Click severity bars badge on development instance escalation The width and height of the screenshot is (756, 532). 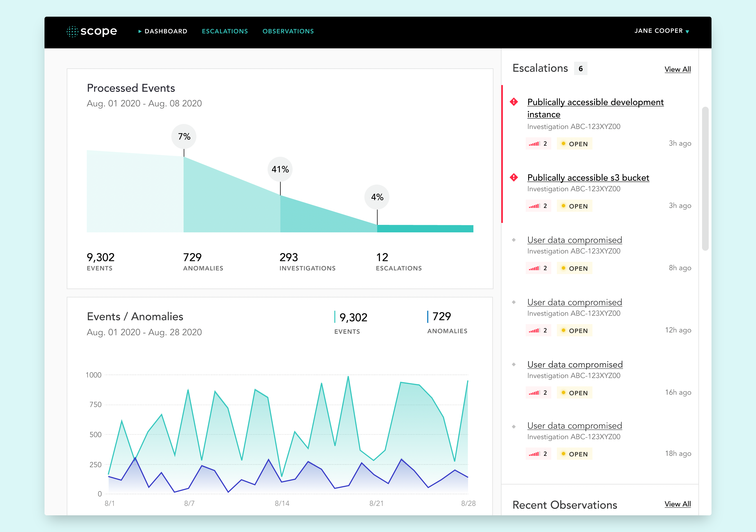[538, 144]
